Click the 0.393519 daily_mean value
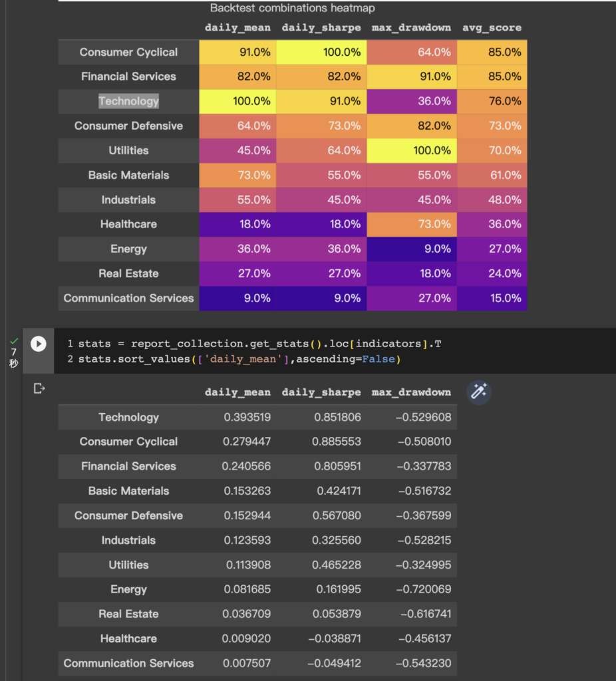 coord(246,417)
